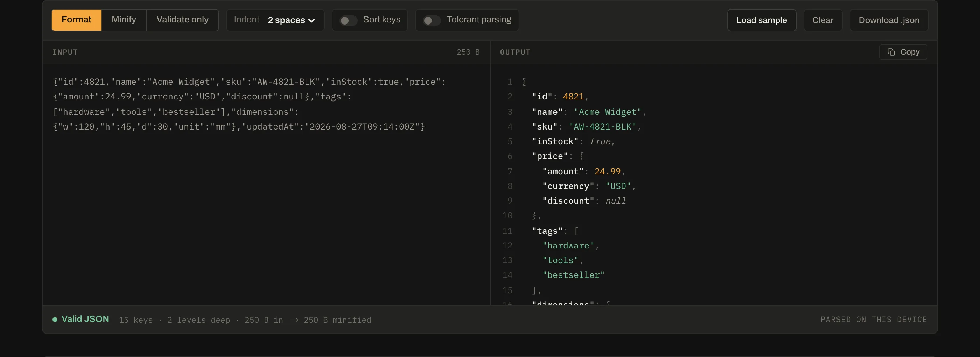The height and width of the screenshot is (357, 980).
Task: Click the "PARSED ON THIS DEVICE" label
Action: click(874, 320)
